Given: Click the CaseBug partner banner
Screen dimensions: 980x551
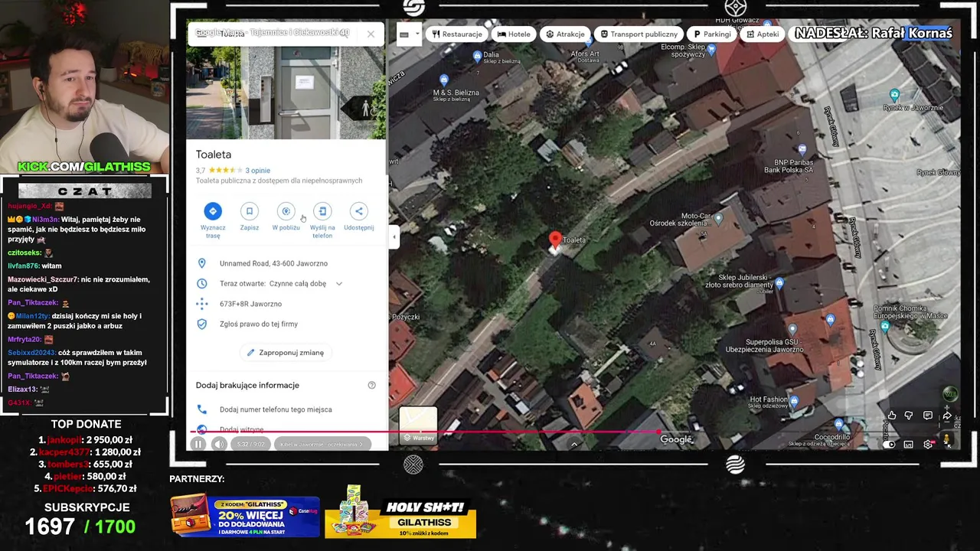Looking at the screenshot, I should click(x=245, y=515).
